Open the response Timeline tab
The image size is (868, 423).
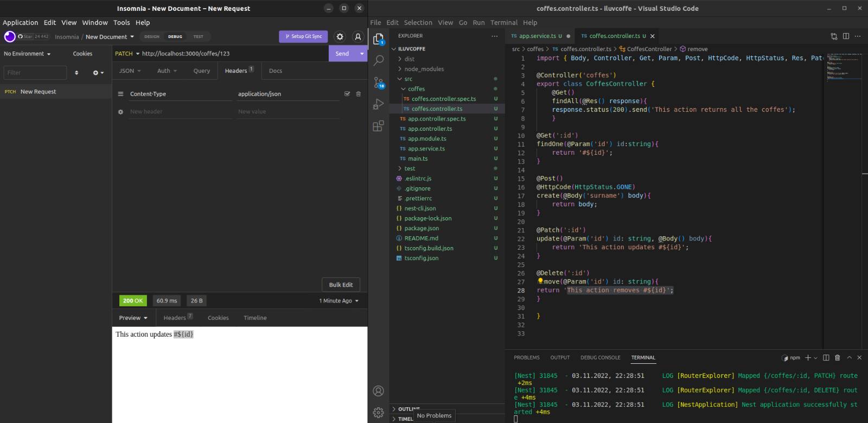(255, 318)
